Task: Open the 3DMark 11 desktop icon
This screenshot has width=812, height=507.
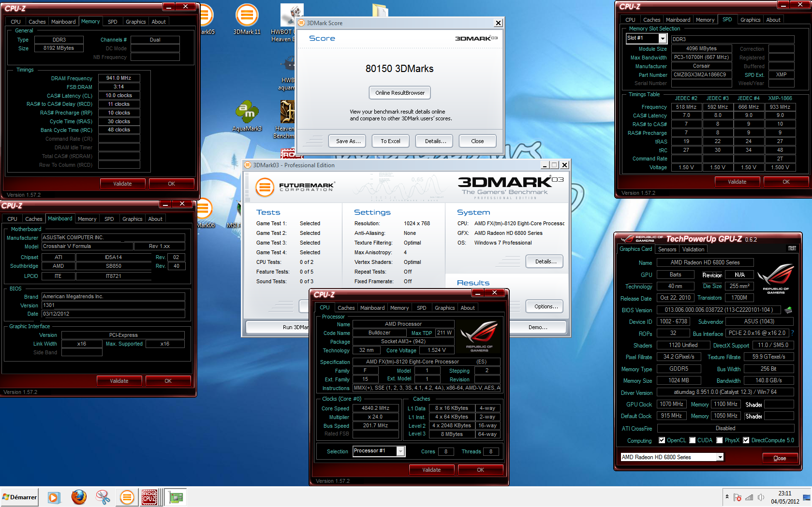Action: click(x=247, y=19)
